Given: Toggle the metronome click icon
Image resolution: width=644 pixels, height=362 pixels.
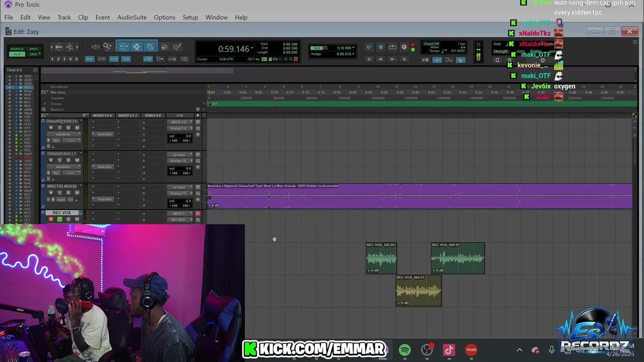Looking at the screenshot, I should click(437, 60).
